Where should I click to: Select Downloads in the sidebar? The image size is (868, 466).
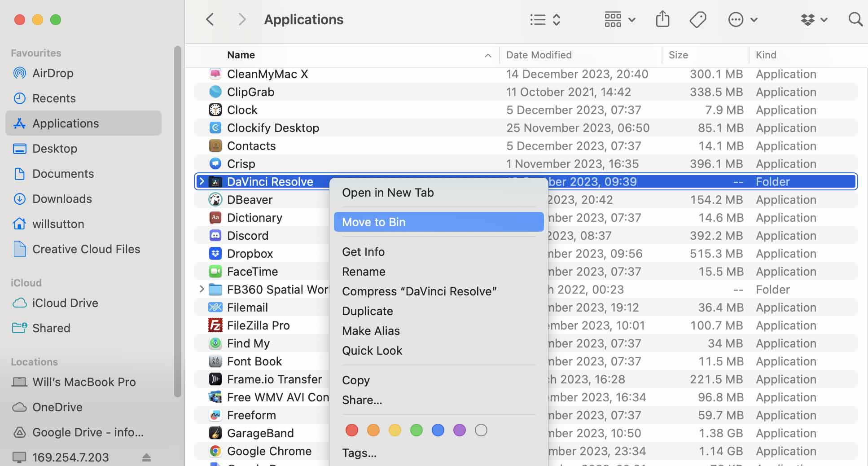pyautogui.click(x=62, y=198)
